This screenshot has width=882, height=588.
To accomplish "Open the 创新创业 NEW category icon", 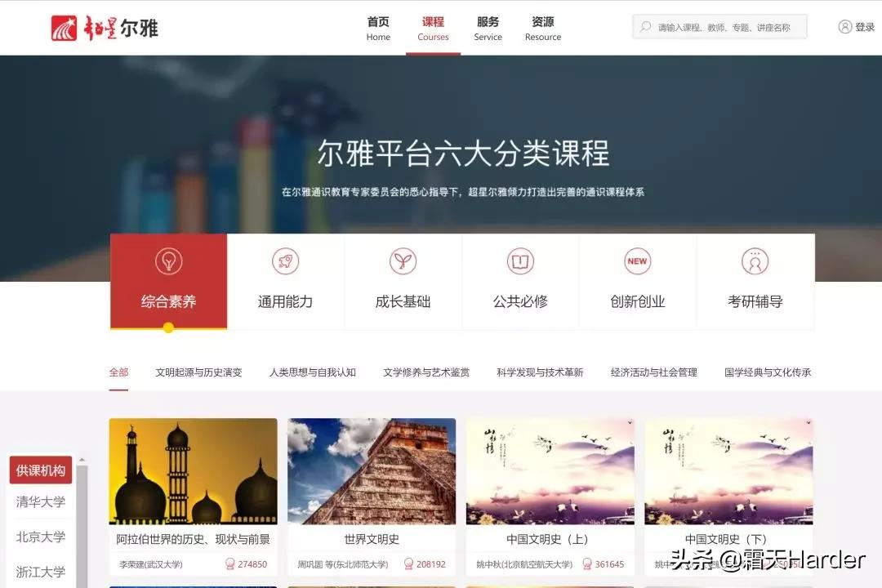I will click(x=638, y=261).
